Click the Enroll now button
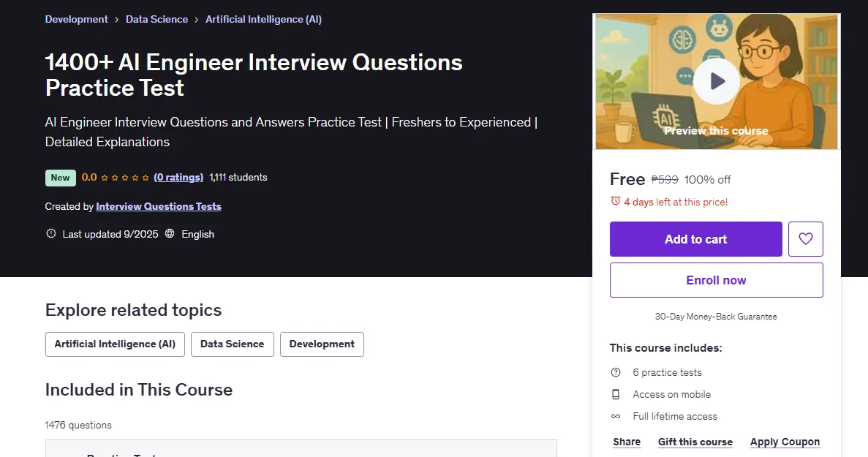 click(x=717, y=280)
